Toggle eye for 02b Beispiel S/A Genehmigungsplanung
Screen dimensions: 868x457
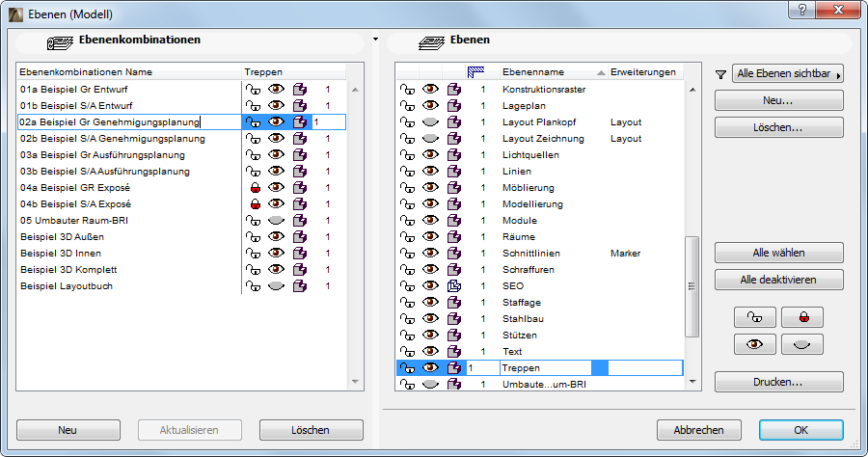click(276, 138)
